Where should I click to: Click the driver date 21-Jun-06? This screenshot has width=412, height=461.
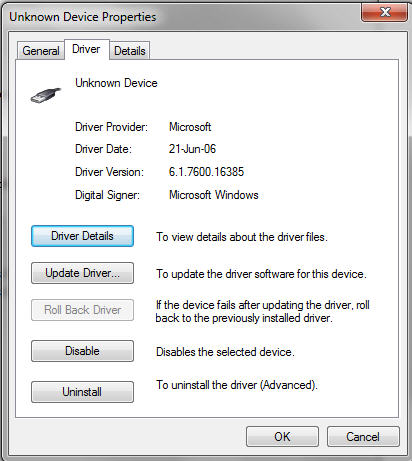(192, 149)
